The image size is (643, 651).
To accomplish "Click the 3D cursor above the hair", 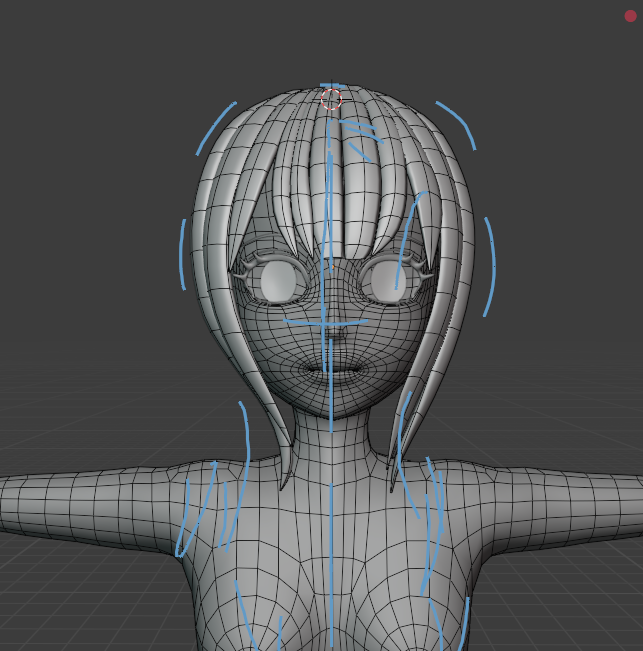I will coord(331,100).
